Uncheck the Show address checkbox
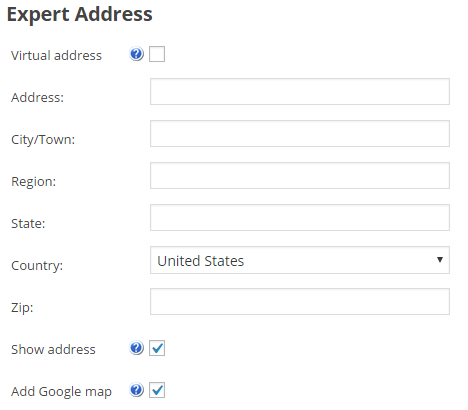 click(x=157, y=348)
